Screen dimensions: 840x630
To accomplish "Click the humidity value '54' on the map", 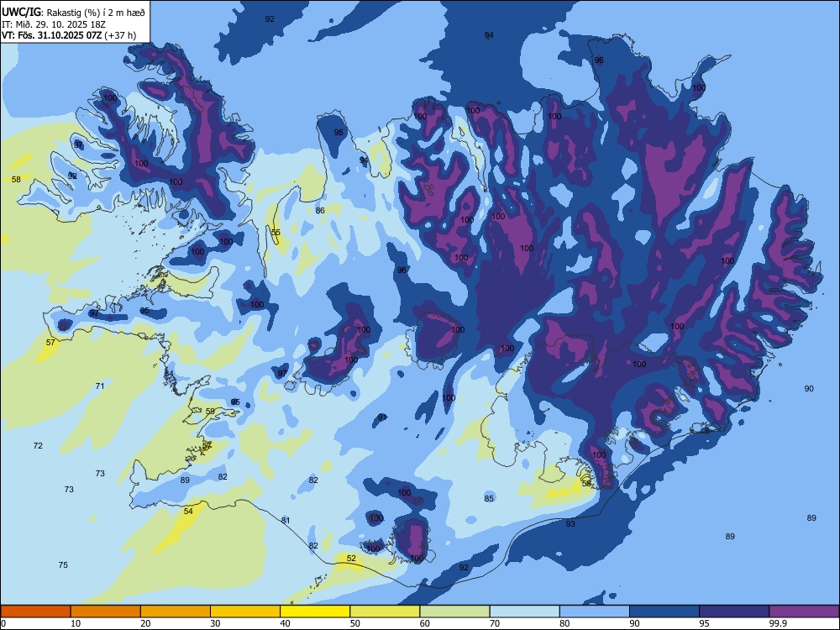I will point(188,511).
